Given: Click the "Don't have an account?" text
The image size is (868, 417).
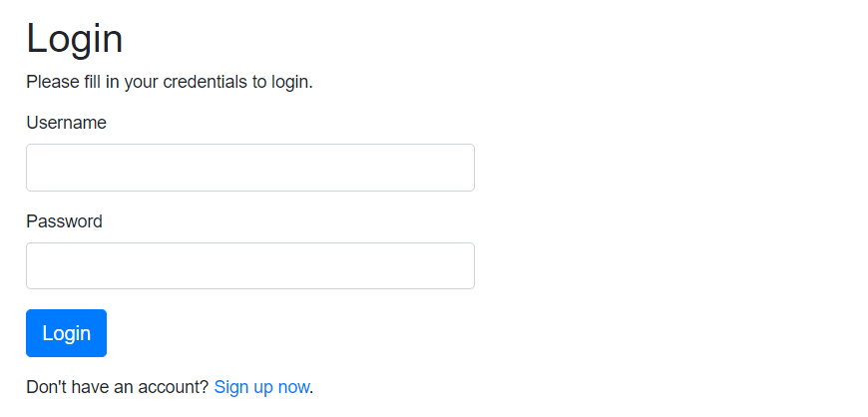Looking at the screenshot, I should pos(117,387).
